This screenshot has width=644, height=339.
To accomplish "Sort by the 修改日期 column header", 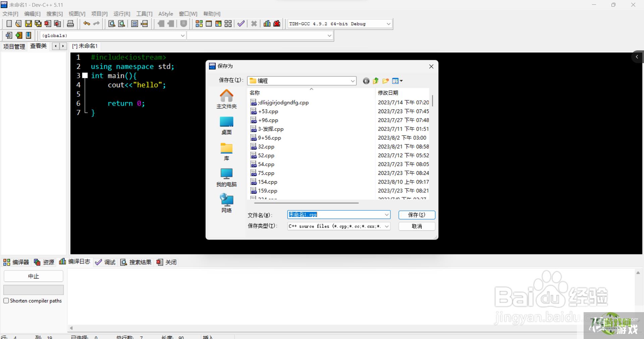I will [402, 93].
